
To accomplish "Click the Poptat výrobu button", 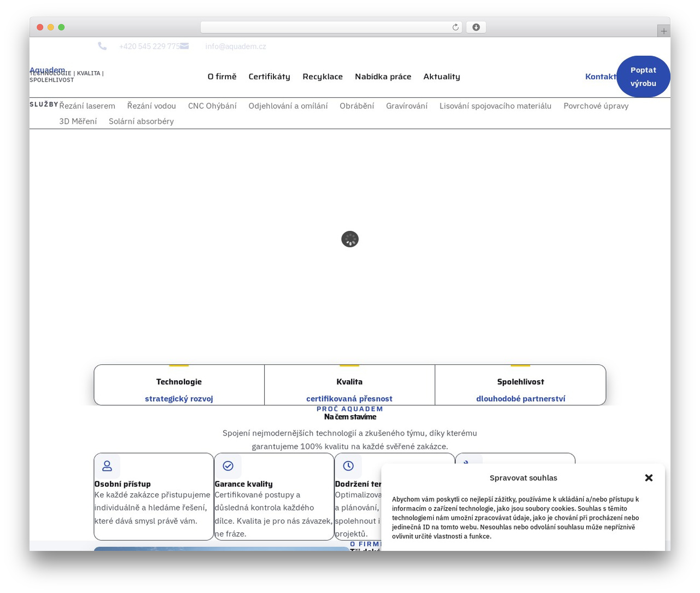I will click(x=643, y=77).
